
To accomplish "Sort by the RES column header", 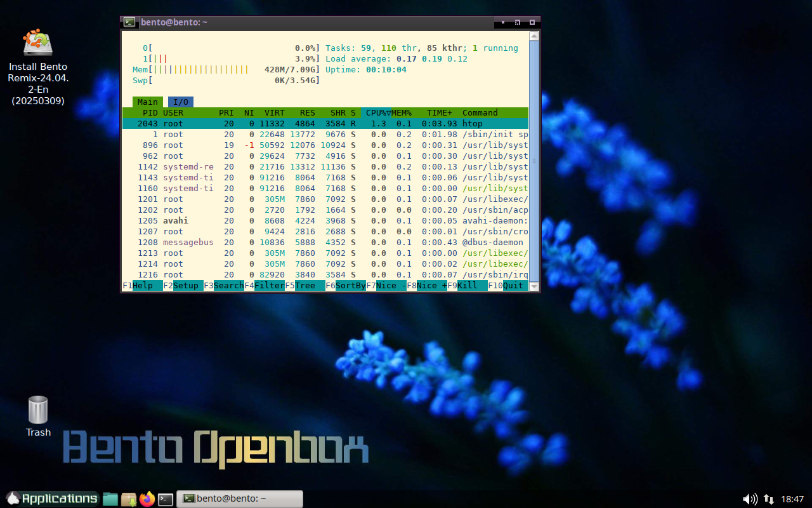I will pos(308,112).
